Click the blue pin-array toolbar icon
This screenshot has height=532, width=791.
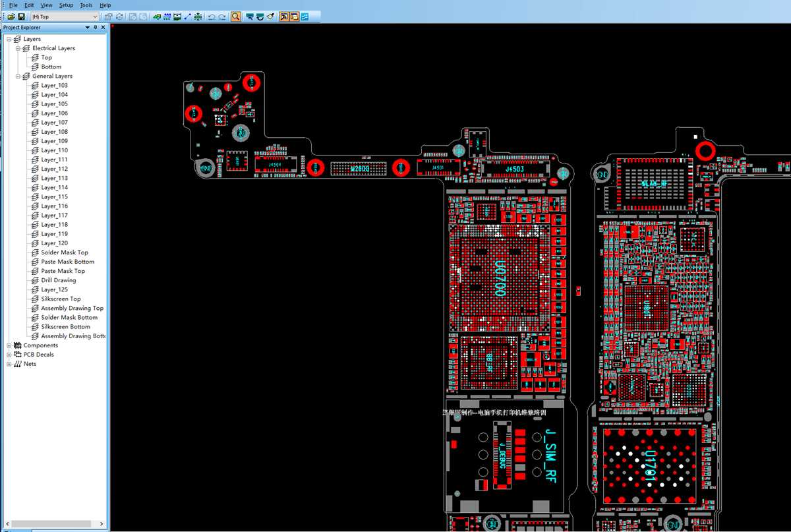pyautogui.click(x=167, y=16)
